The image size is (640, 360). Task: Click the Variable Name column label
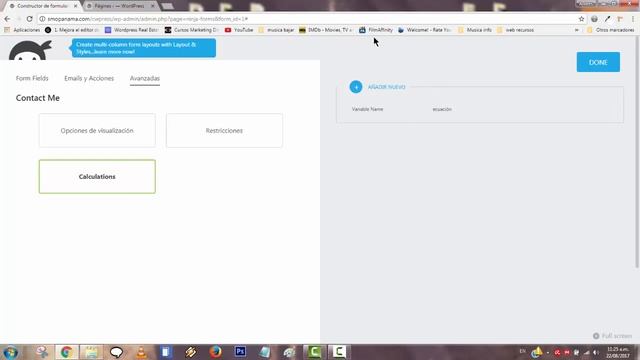coord(367,109)
